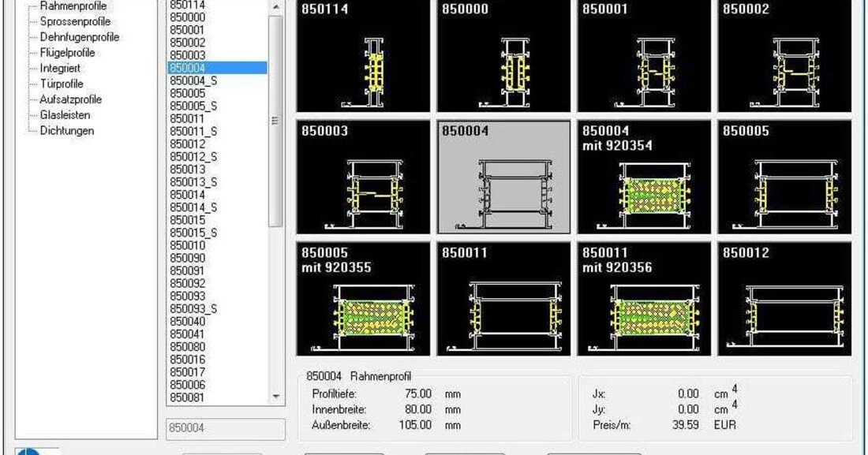Select profile 850011_S in the list
Viewport: 868px width, 455px height.
pos(195,131)
